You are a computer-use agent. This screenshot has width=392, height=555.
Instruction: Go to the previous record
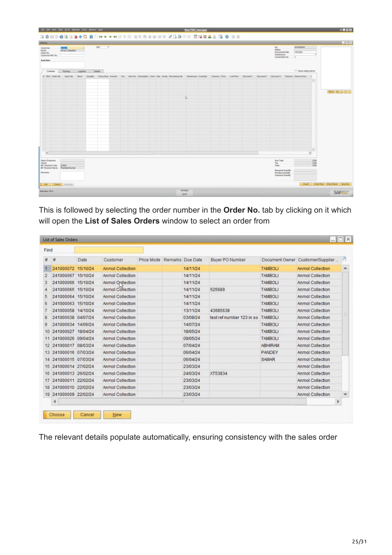[105, 37]
